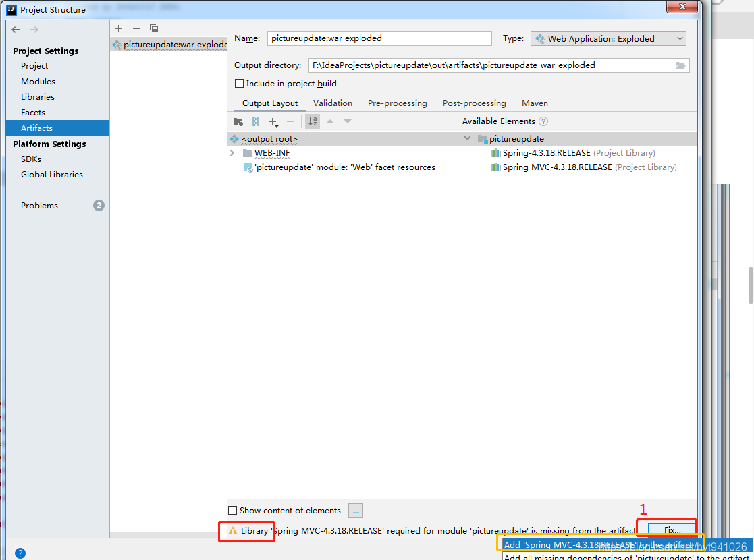
Task: Remove selected artifact with minus icon
Action: click(136, 28)
